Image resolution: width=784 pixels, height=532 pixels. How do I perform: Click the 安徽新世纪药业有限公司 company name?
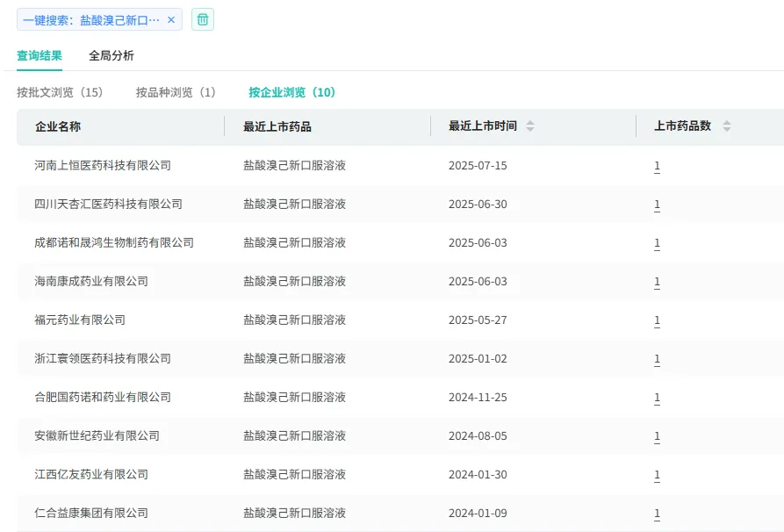pos(97,435)
